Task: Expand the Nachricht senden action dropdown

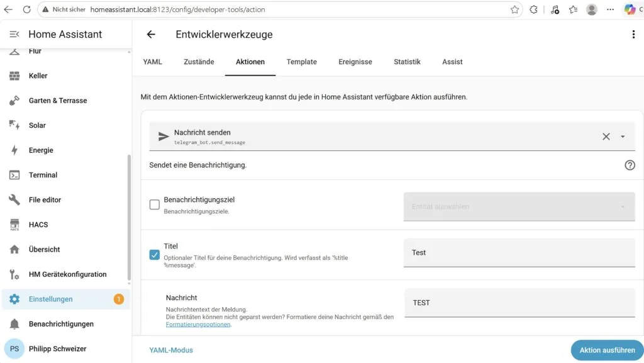Action: (623, 137)
